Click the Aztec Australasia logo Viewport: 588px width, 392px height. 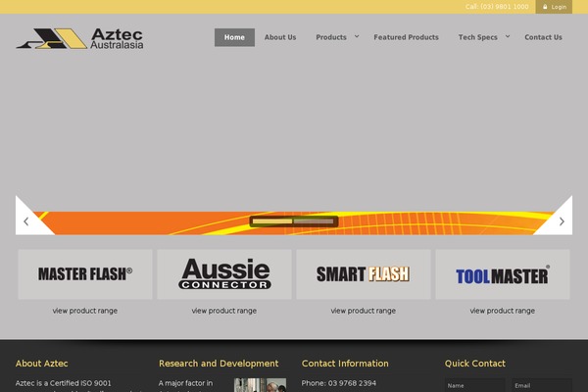click(x=79, y=38)
